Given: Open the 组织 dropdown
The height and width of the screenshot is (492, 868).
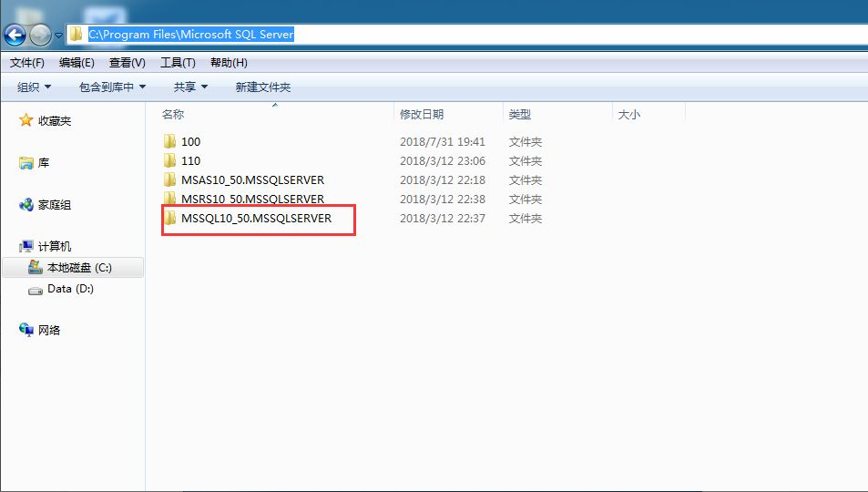Looking at the screenshot, I should 34,87.
